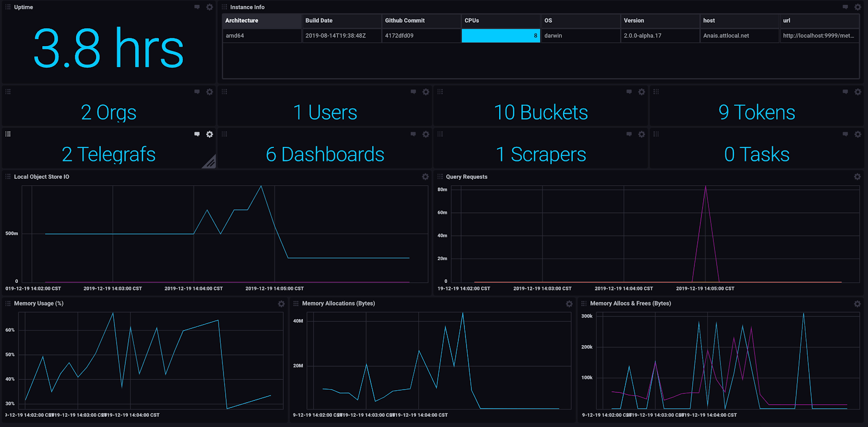Select the 'http://localhost:9999/met…' url cell
Screen dimensions: 868x427
point(820,36)
